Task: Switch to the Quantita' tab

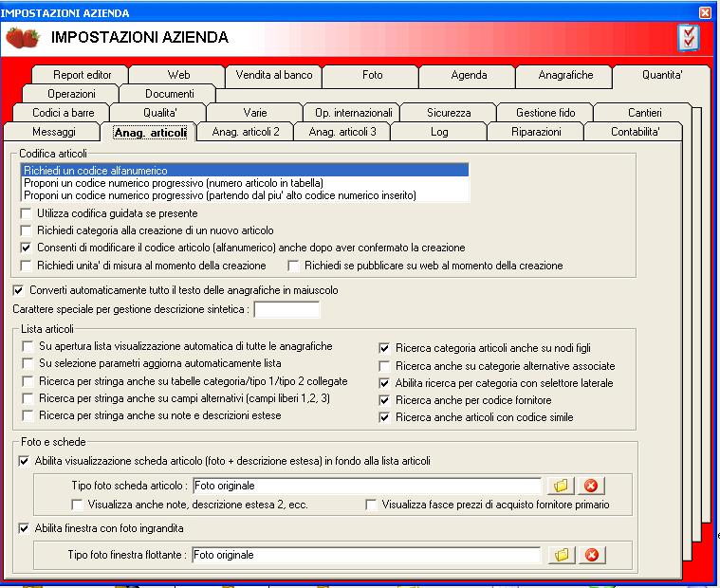Action: tap(662, 75)
